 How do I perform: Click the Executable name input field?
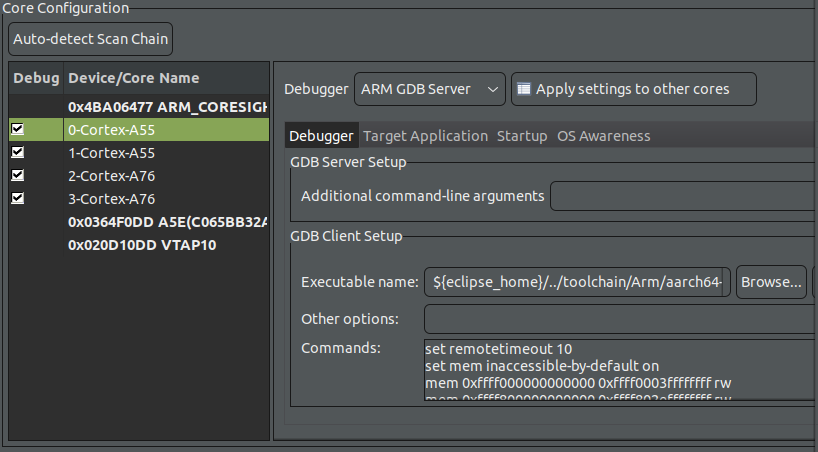coord(577,283)
